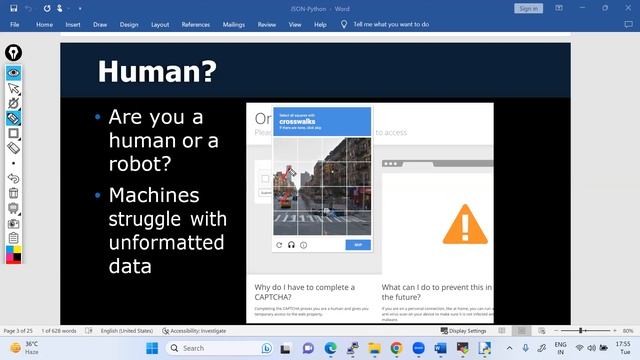
Task: Open Google Chrome from taskbar
Action: coord(396,348)
